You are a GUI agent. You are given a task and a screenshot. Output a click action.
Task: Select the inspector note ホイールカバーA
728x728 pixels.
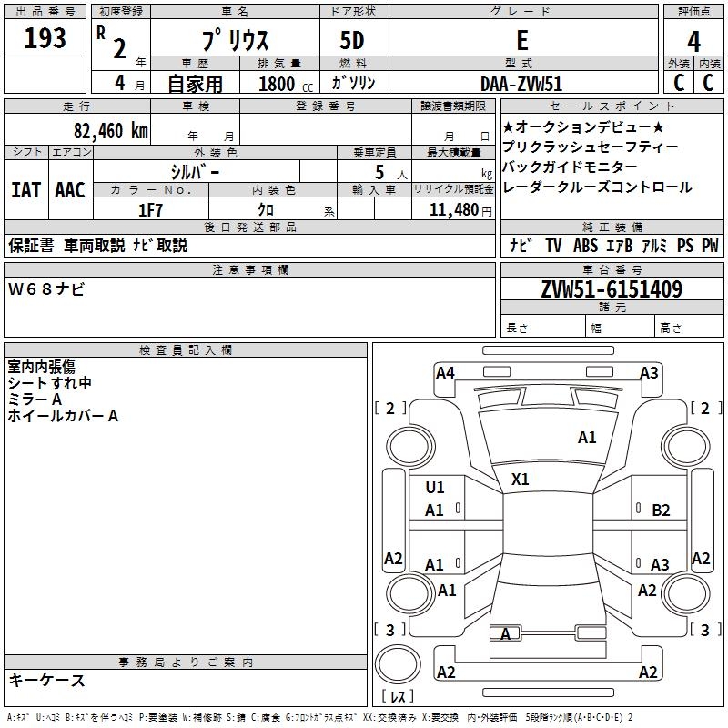pyautogui.click(x=63, y=416)
